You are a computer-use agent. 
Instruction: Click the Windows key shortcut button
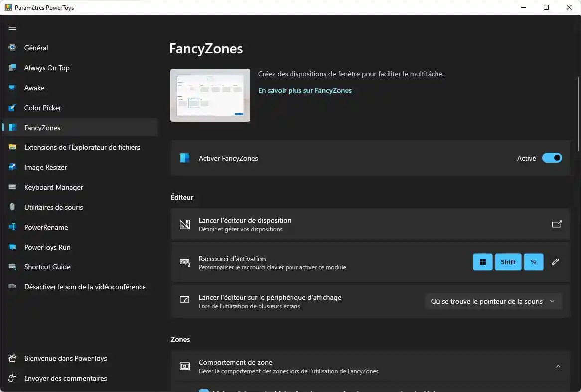[x=482, y=262]
